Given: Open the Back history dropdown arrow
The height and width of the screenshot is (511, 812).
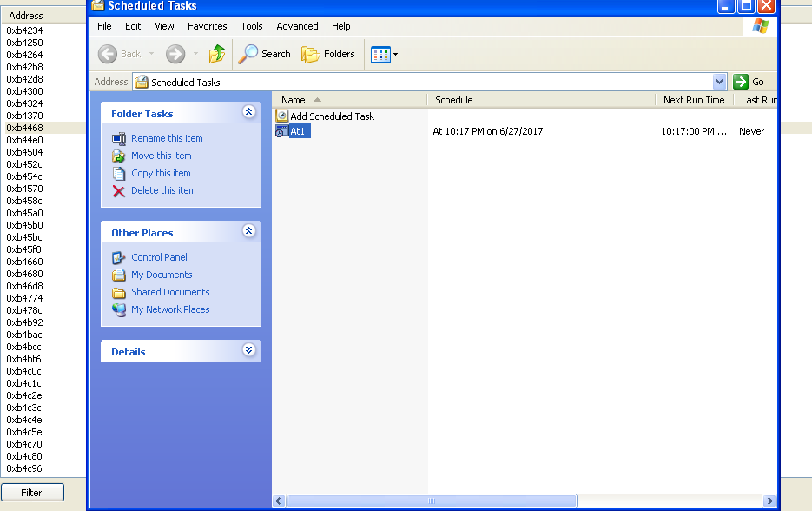Looking at the screenshot, I should tap(151, 53).
